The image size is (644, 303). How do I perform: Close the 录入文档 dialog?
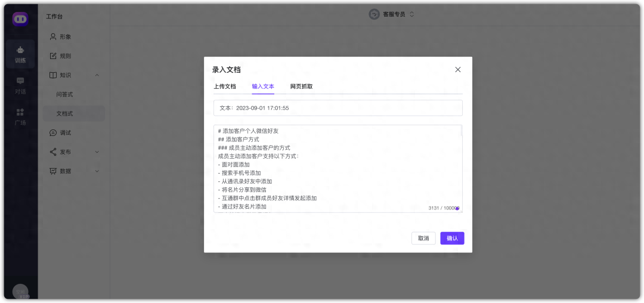coord(458,70)
